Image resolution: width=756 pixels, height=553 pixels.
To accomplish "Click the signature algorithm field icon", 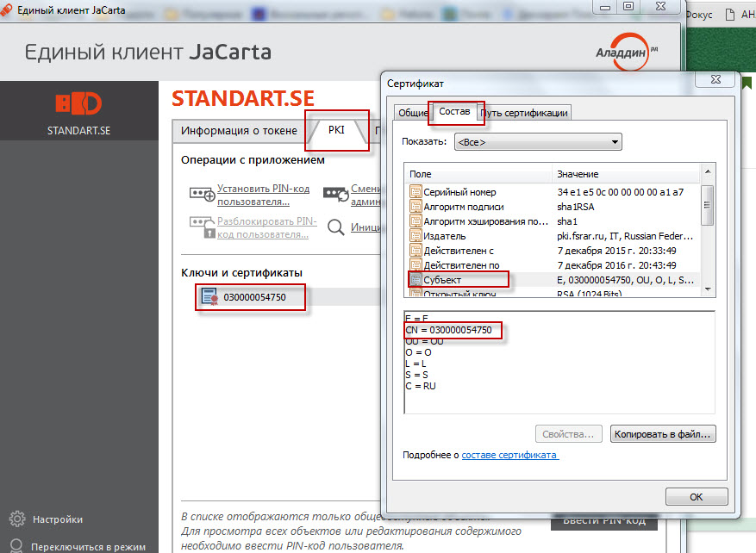I will (x=415, y=207).
